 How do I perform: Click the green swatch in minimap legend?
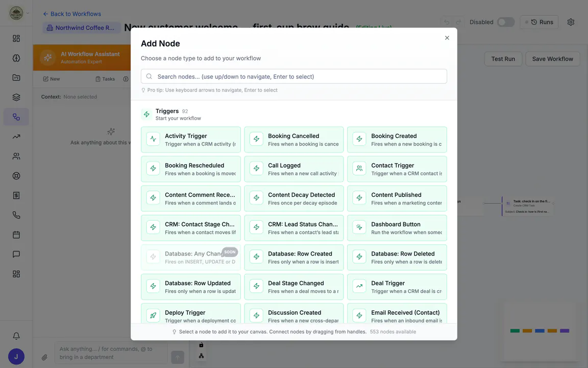[515, 331]
